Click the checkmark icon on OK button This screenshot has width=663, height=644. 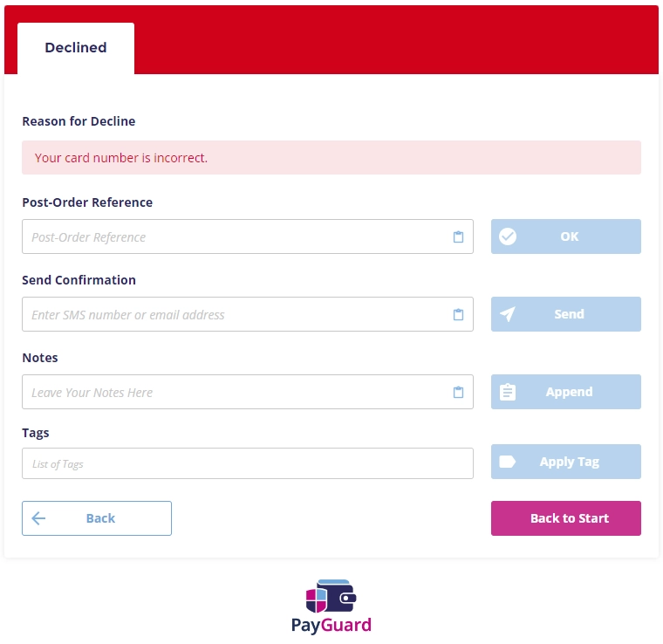pos(507,236)
